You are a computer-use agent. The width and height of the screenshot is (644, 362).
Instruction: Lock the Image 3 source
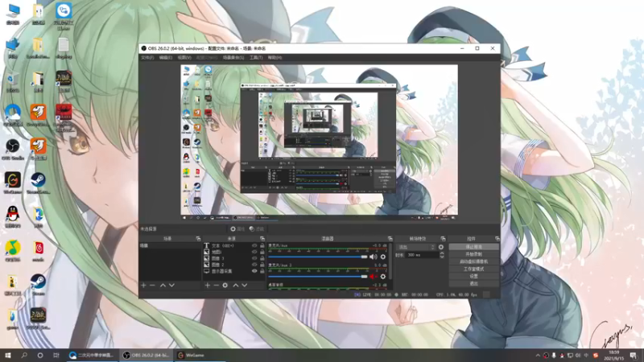tap(262, 258)
